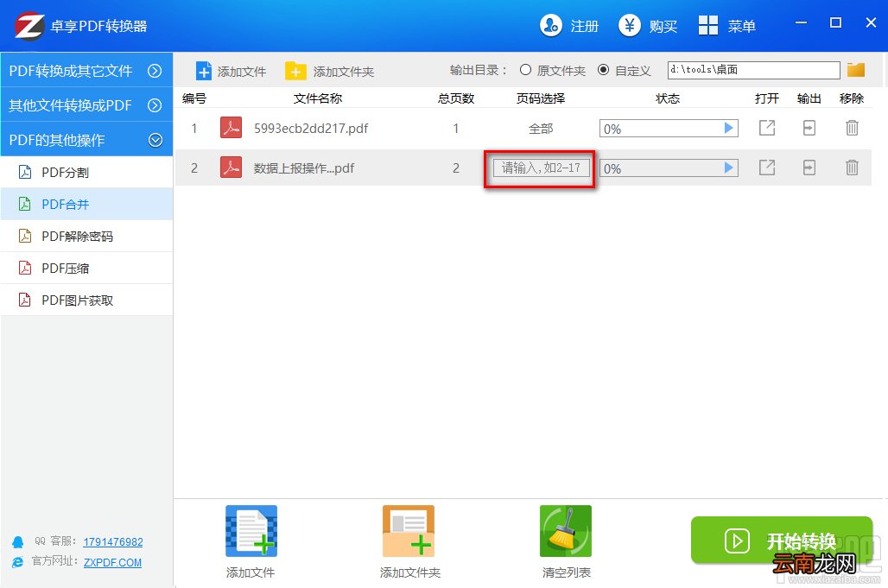Click the yellow add folder icon in top toolbar

click(295, 71)
